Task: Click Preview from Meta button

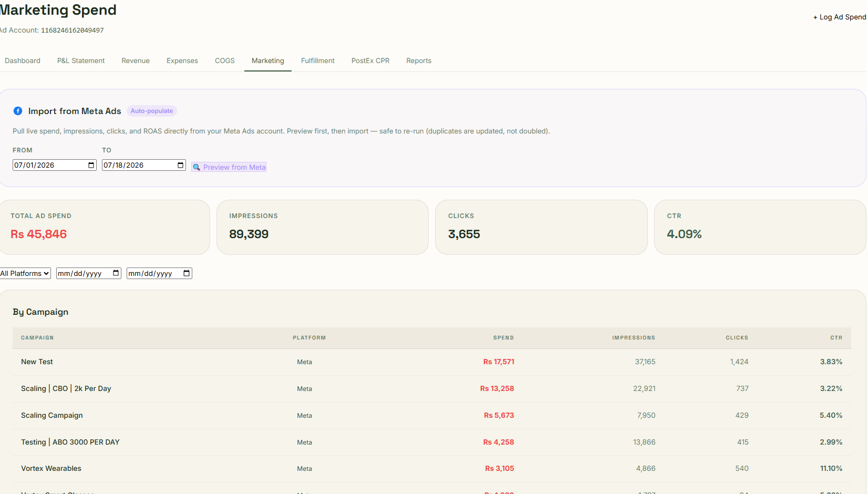Action: point(229,167)
